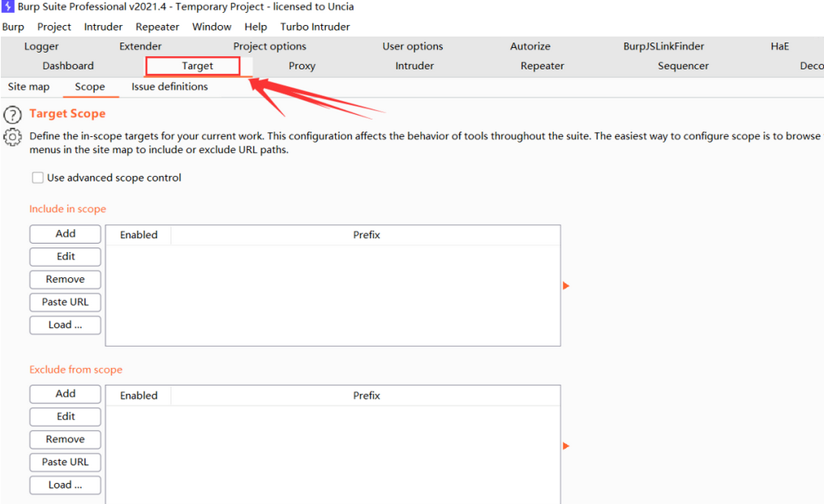The image size is (824, 504).
Task: Click Paste URL under Include in scope
Action: pos(65,302)
